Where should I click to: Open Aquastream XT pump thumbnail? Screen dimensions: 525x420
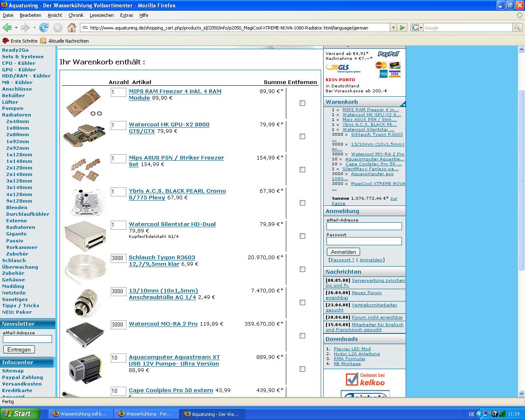point(85,369)
